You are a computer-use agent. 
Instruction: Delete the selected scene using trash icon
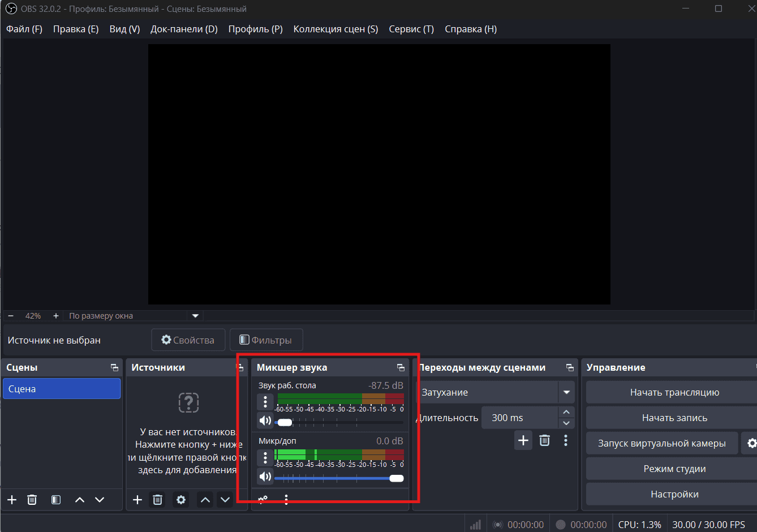coord(32,500)
